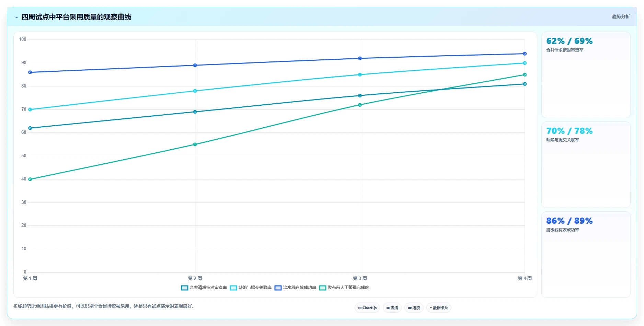Select the 发布前人工整理完成度 point at 第 1 周 (40)

pos(30,179)
